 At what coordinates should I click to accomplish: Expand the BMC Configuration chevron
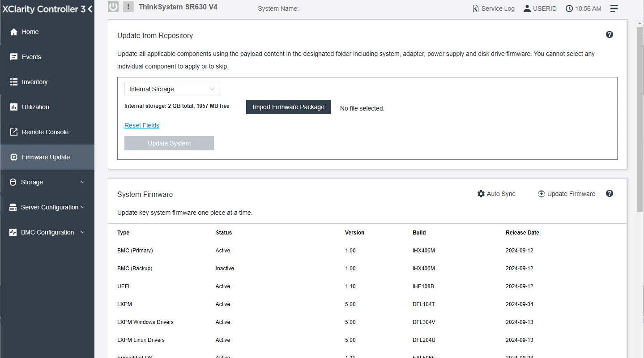pos(83,232)
